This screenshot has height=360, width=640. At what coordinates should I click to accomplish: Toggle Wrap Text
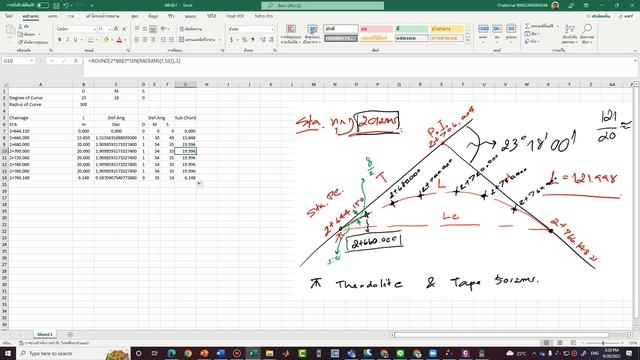click(191, 29)
